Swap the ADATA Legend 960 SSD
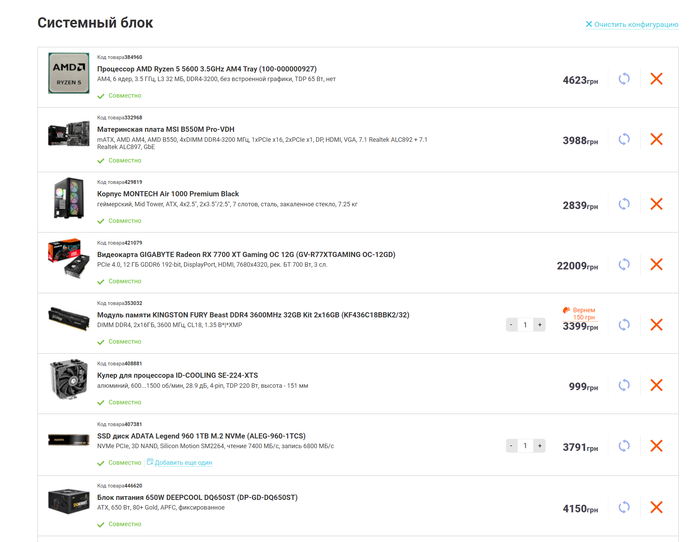The image size is (700, 542). click(x=624, y=446)
